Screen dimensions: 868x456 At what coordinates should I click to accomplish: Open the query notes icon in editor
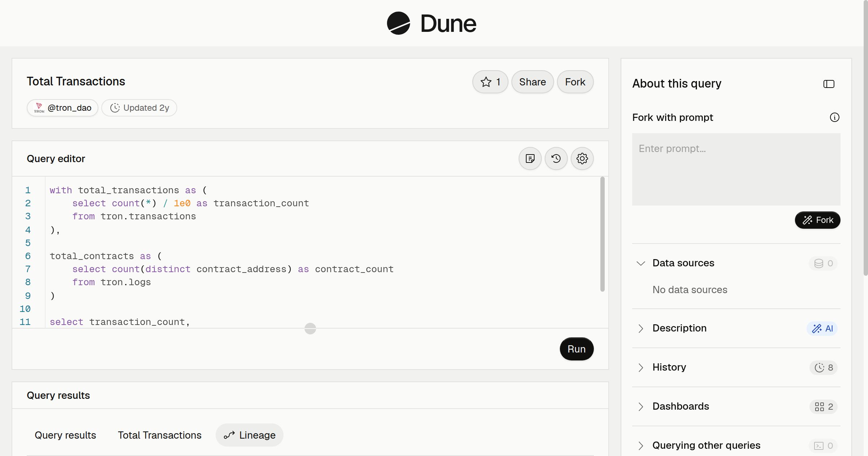[530, 159]
